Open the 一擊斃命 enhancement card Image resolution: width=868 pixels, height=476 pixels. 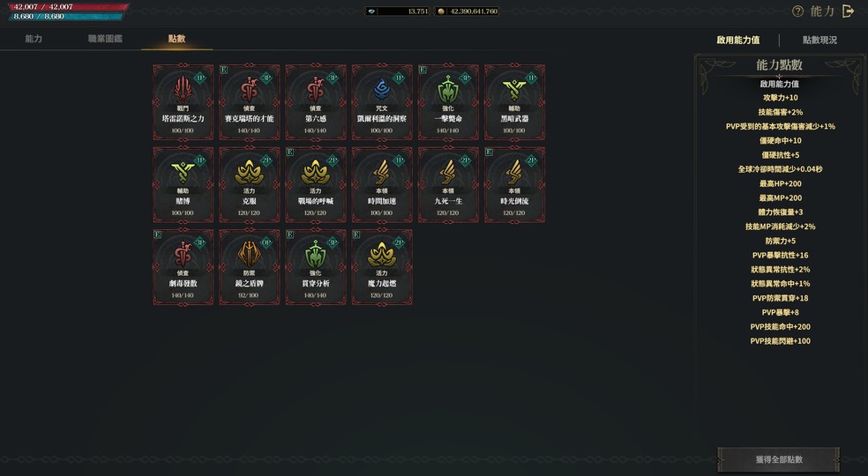[448, 102]
